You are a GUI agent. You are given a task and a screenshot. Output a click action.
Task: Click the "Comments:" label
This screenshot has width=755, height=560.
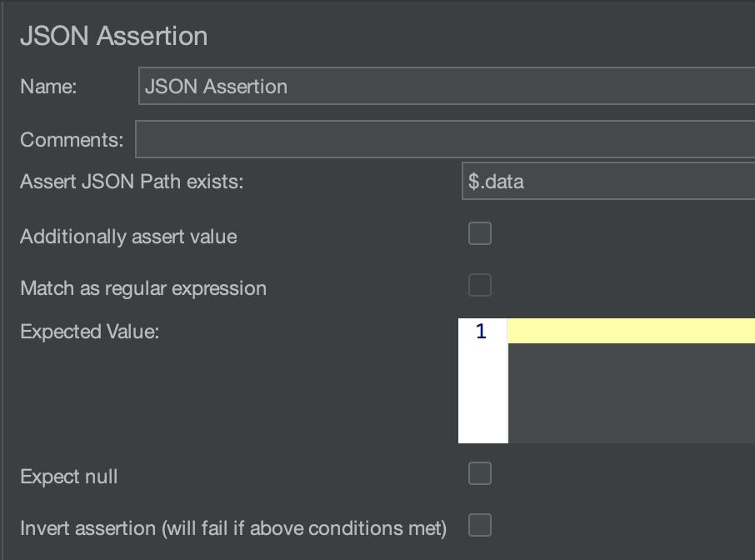pos(72,139)
